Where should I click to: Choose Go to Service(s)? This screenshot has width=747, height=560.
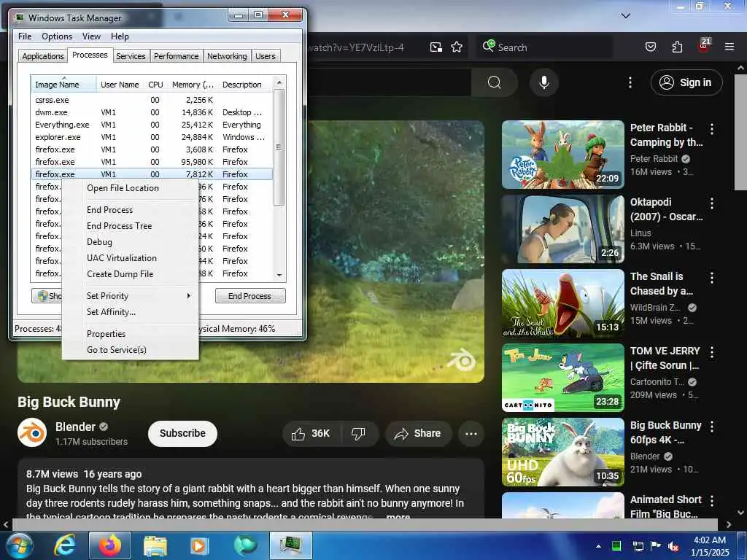pyautogui.click(x=116, y=350)
